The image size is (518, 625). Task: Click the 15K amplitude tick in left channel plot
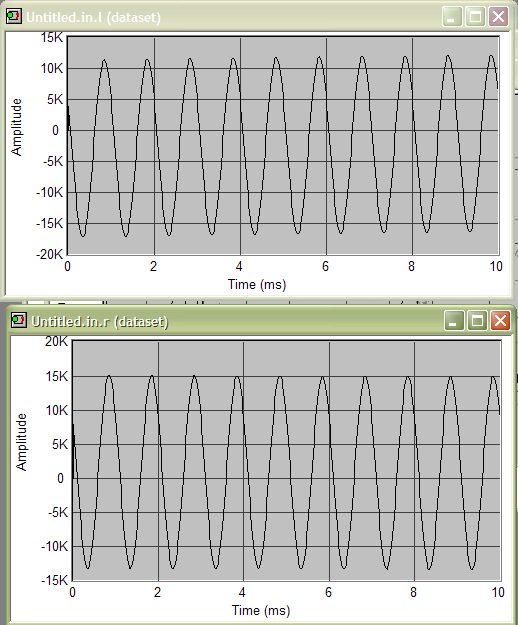click(52, 37)
